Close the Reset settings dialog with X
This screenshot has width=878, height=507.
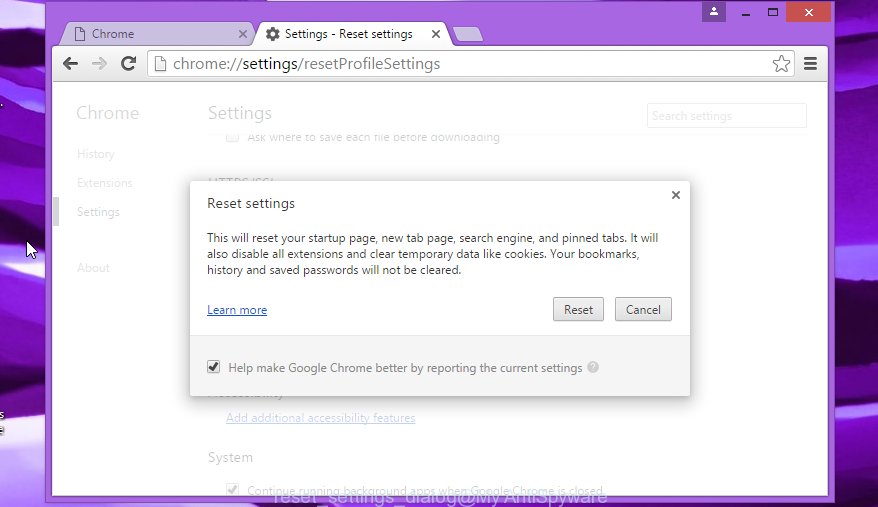(x=676, y=195)
